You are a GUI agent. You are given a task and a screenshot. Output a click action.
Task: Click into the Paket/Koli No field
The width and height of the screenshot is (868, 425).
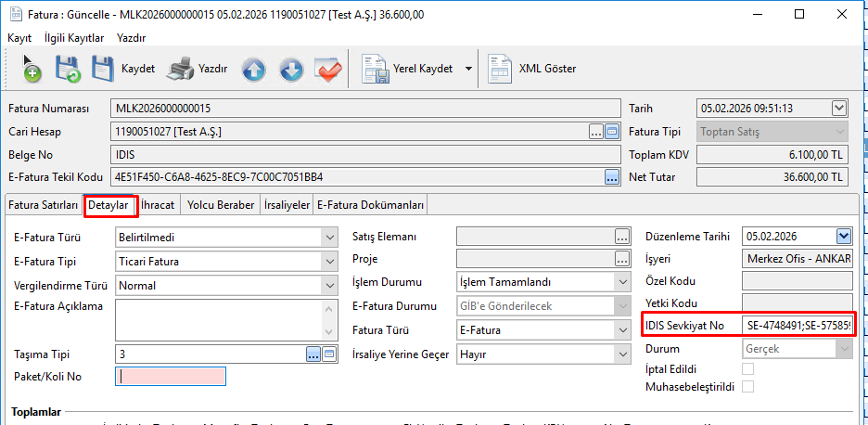tap(170, 376)
